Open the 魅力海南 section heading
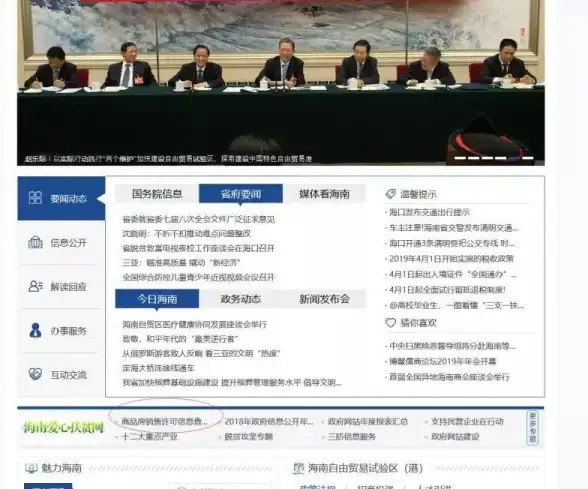 [x=62, y=468]
